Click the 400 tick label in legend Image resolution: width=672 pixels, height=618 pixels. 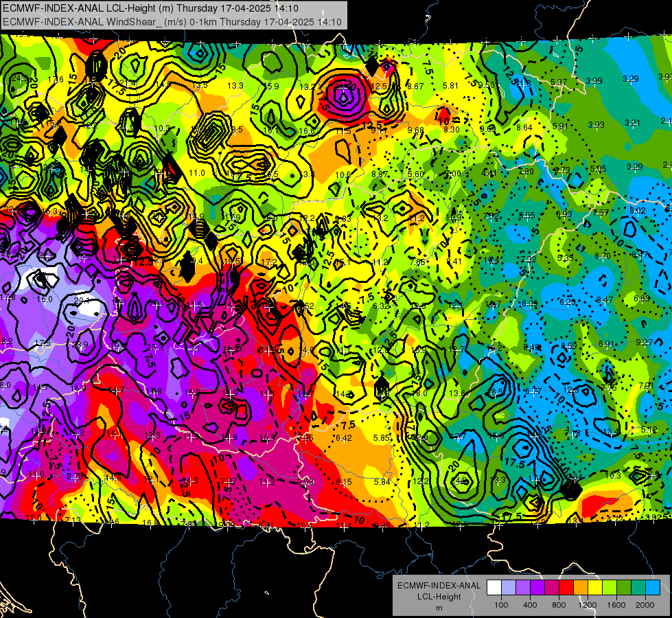[530, 605]
